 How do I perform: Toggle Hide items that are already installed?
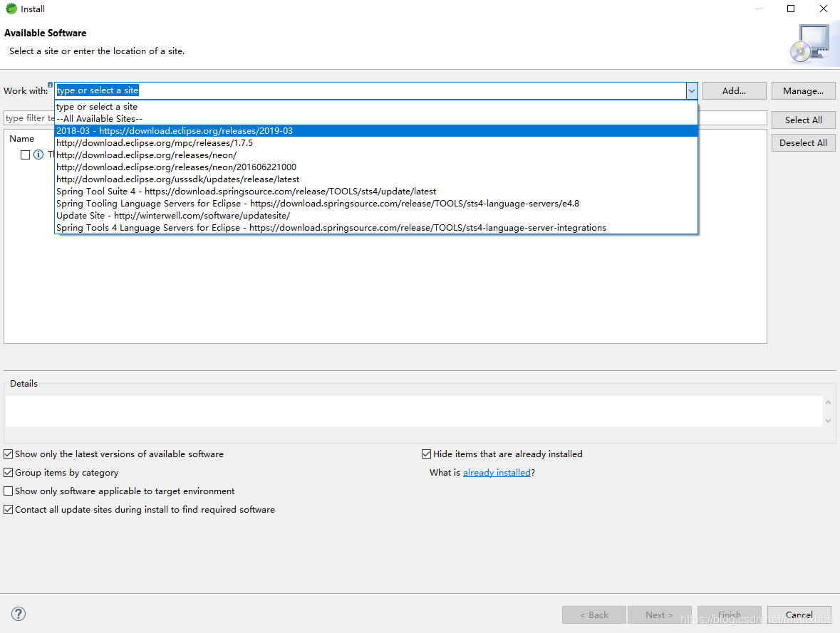coord(427,454)
